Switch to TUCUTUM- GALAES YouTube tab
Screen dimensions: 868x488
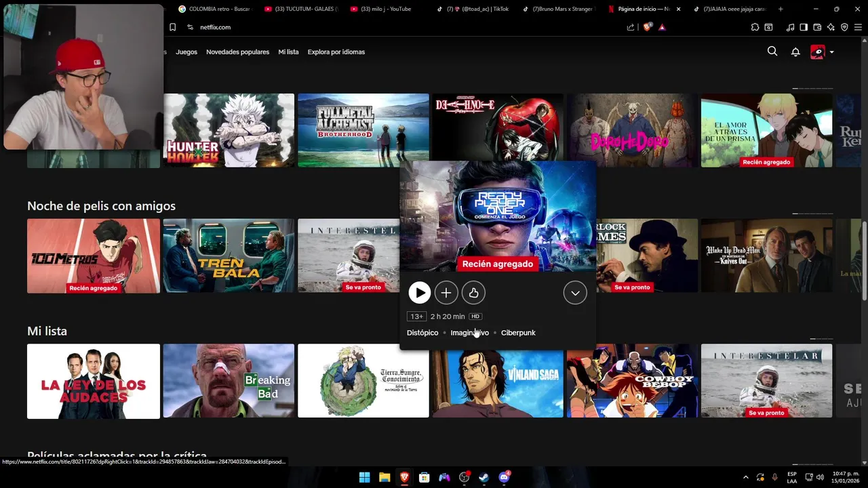(x=301, y=9)
